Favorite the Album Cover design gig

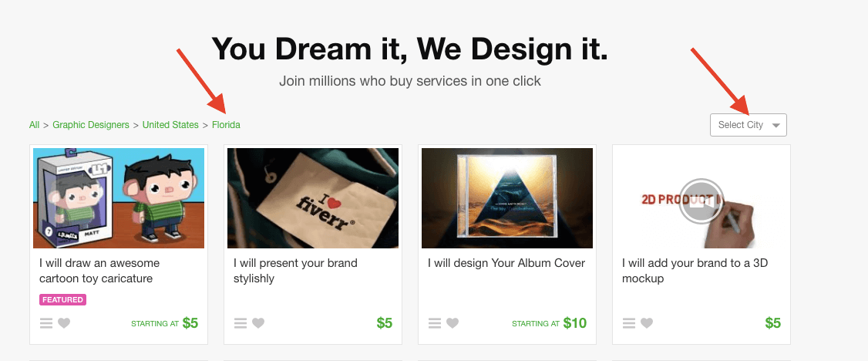point(453,323)
